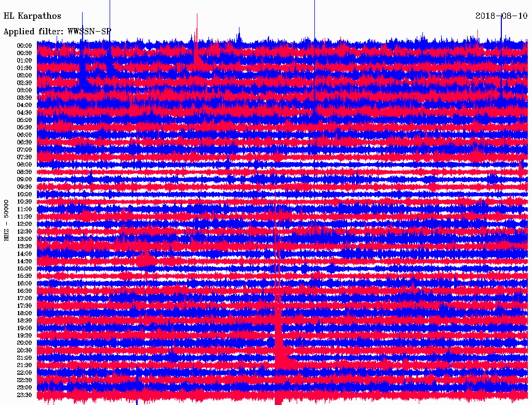Select the 05:00 time label

(24, 120)
